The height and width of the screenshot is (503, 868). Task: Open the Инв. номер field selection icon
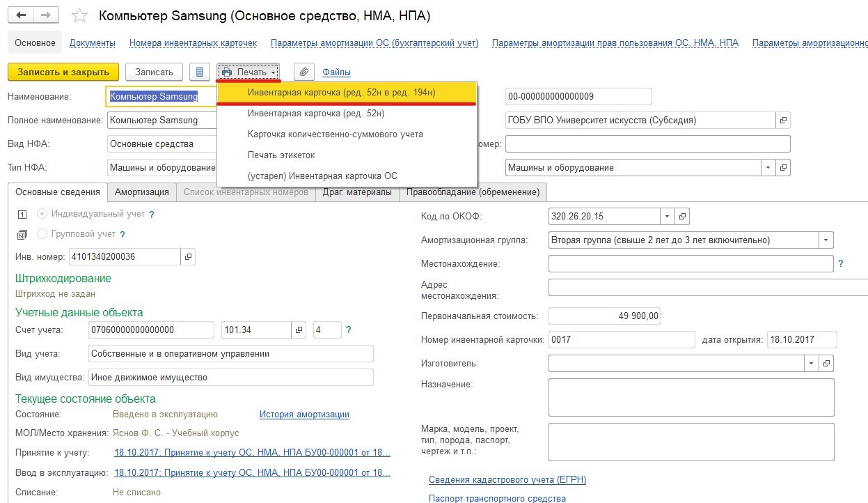pyautogui.click(x=188, y=257)
